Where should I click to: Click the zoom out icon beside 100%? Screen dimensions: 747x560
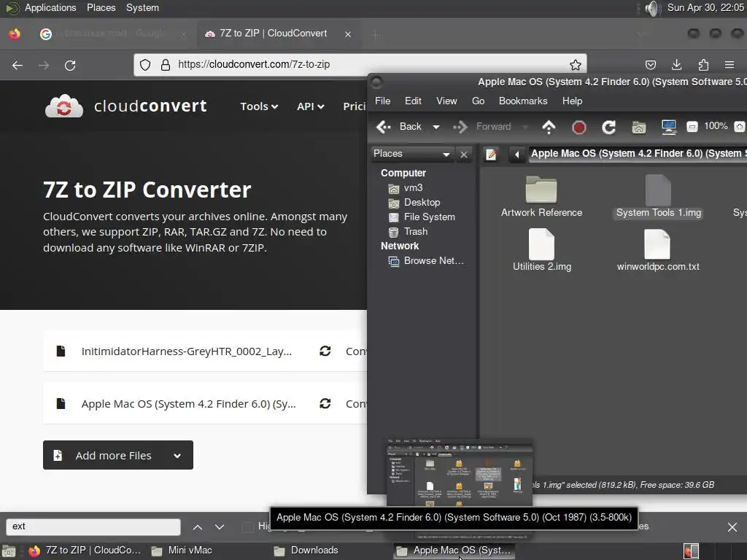(x=692, y=127)
